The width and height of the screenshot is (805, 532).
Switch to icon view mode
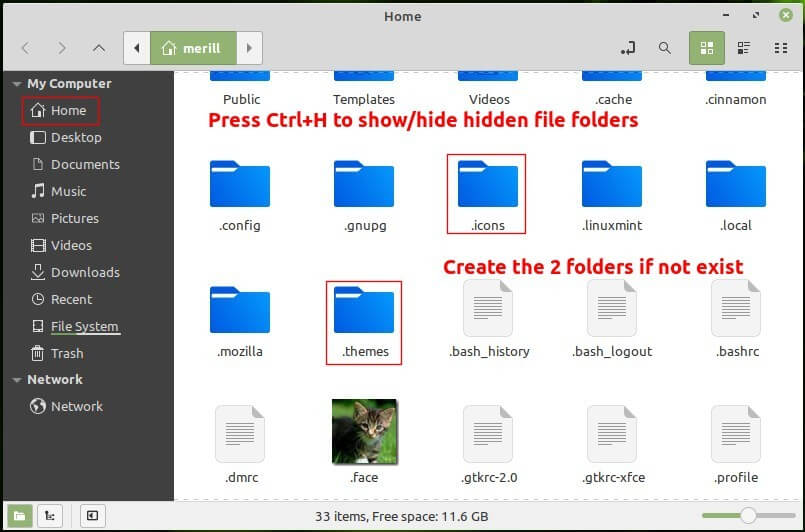click(x=707, y=47)
